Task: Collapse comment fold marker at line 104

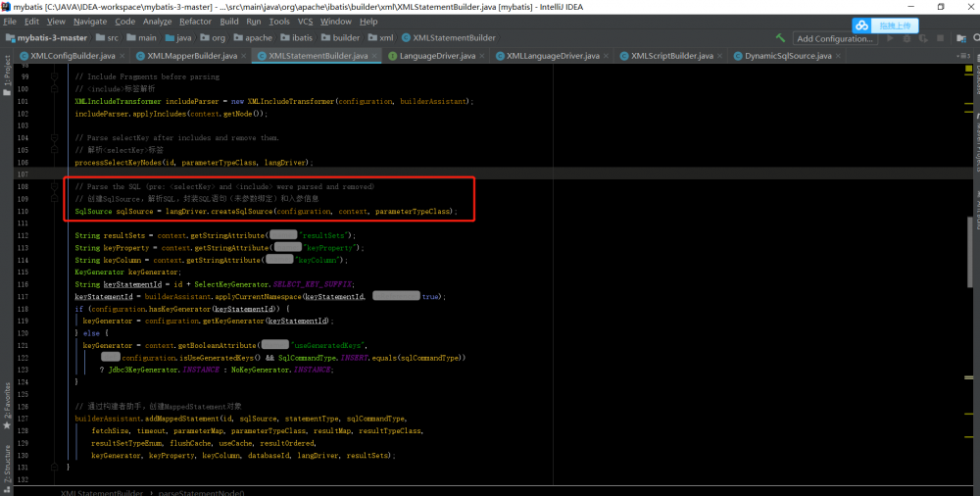Action: 54,137
